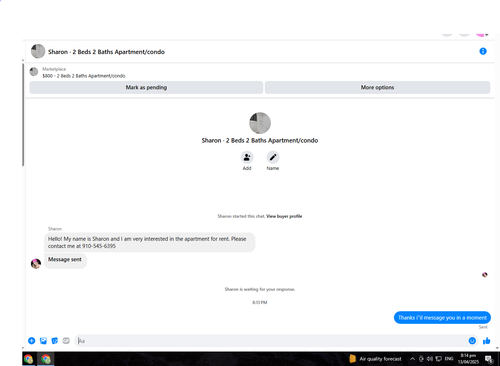This screenshot has height=366, width=500.
Task: Click the volume speaker tray icon
Action: point(430,359)
